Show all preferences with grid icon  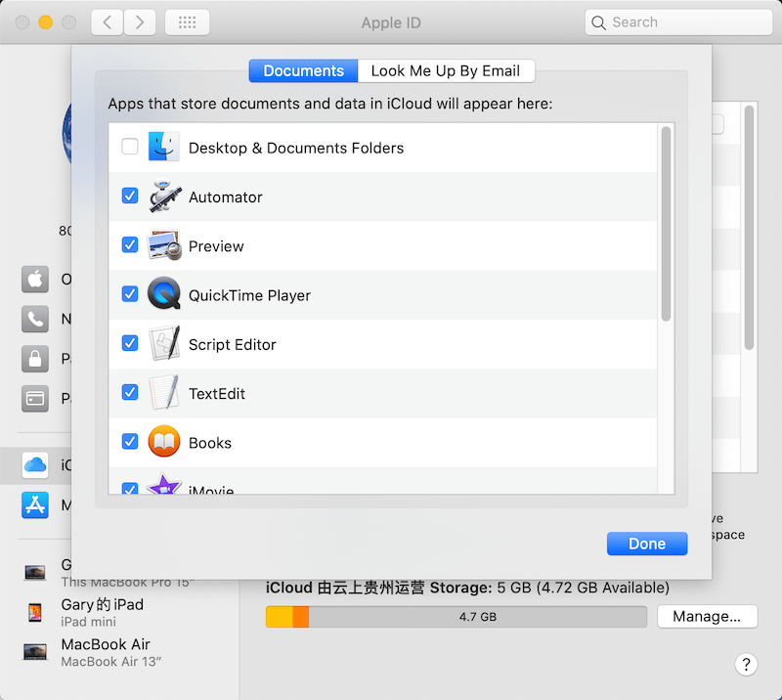point(187,22)
